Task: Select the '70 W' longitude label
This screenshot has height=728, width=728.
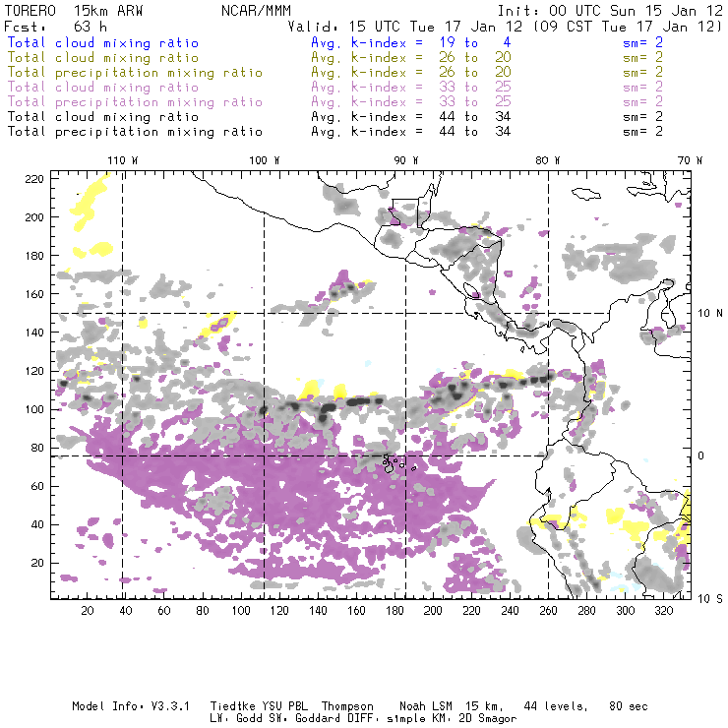Action: point(690,160)
